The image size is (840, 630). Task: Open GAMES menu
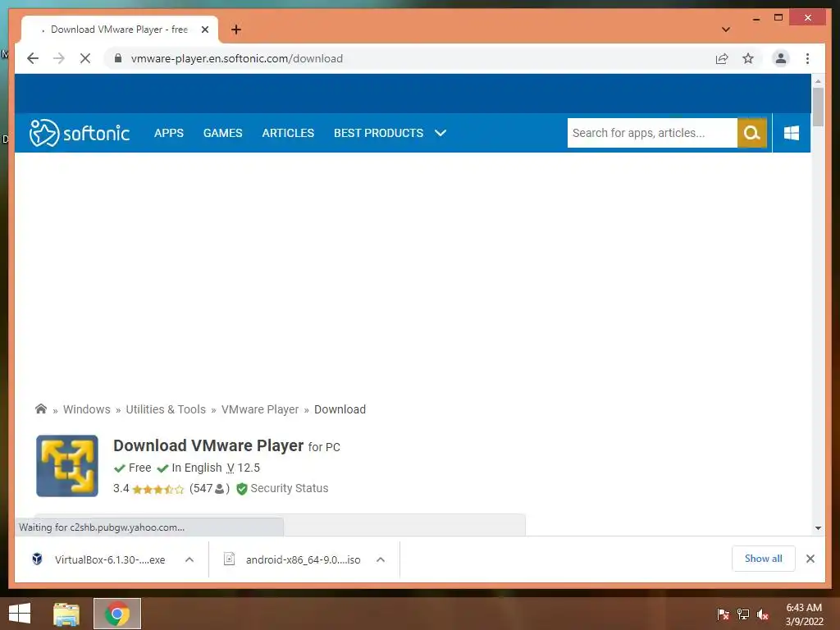223,133
